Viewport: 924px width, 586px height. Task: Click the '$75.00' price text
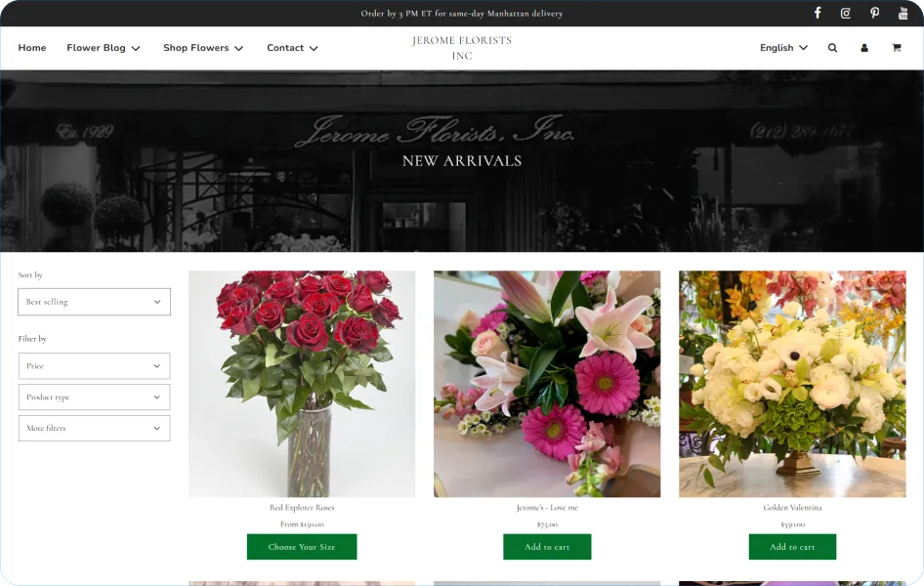click(547, 524)
